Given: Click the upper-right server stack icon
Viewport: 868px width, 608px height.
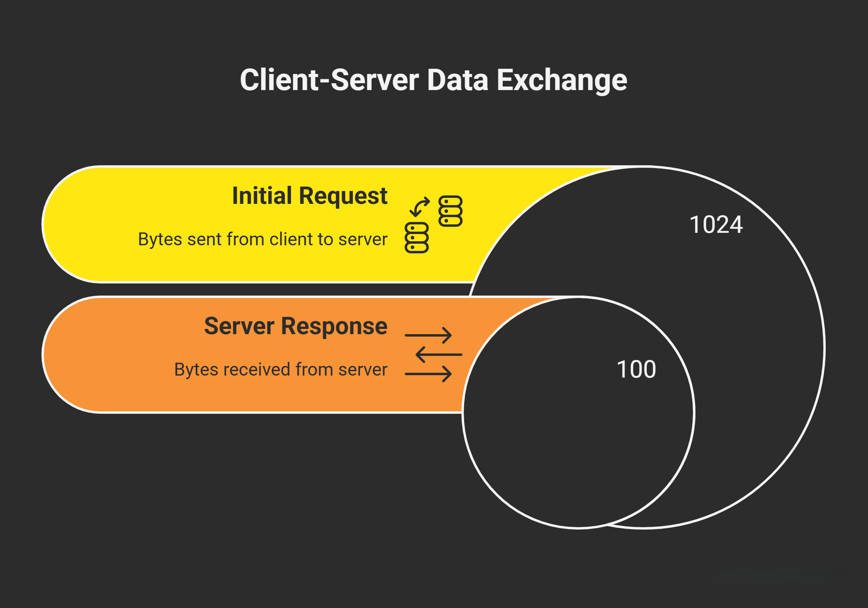Looking at the screenshot, I should pos(450,211).
